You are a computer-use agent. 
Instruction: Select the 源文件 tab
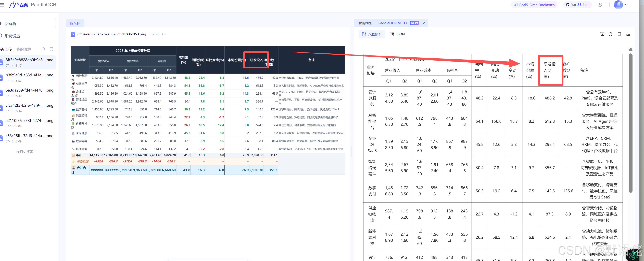point(75,23)
